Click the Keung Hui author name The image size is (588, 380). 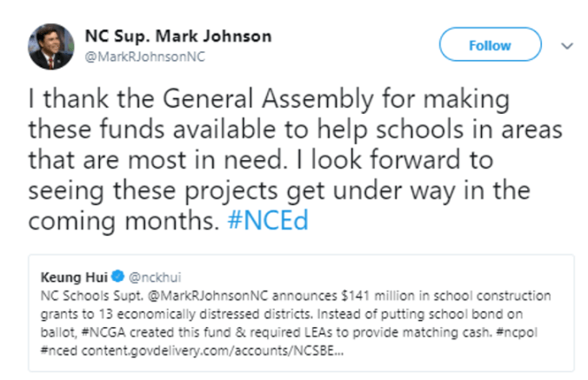click(x=76, y=278)
